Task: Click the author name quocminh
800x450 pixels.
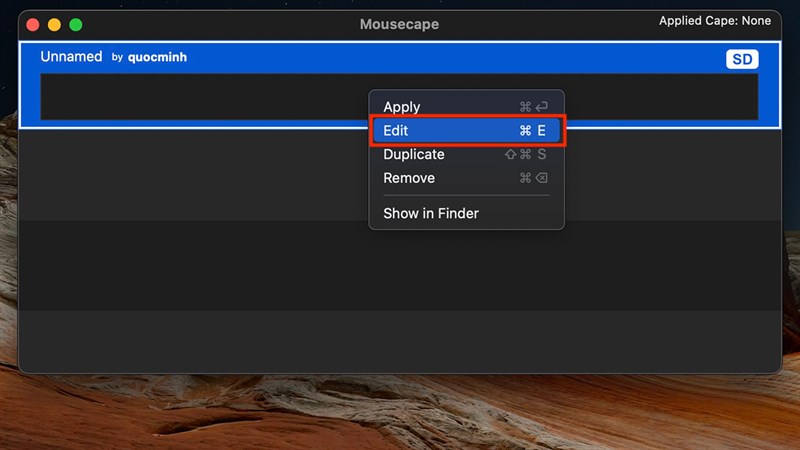Action: point(157,57)
